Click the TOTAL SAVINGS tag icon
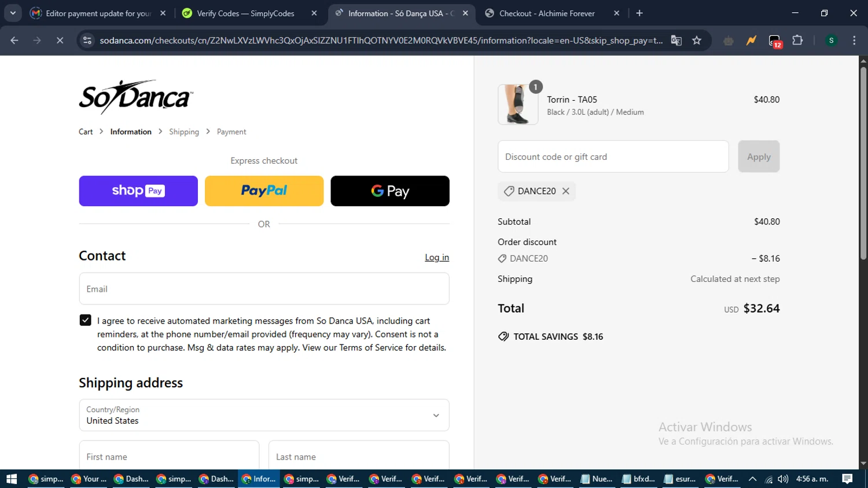Viewport: 868px width, 488px height. coord(503,336)
